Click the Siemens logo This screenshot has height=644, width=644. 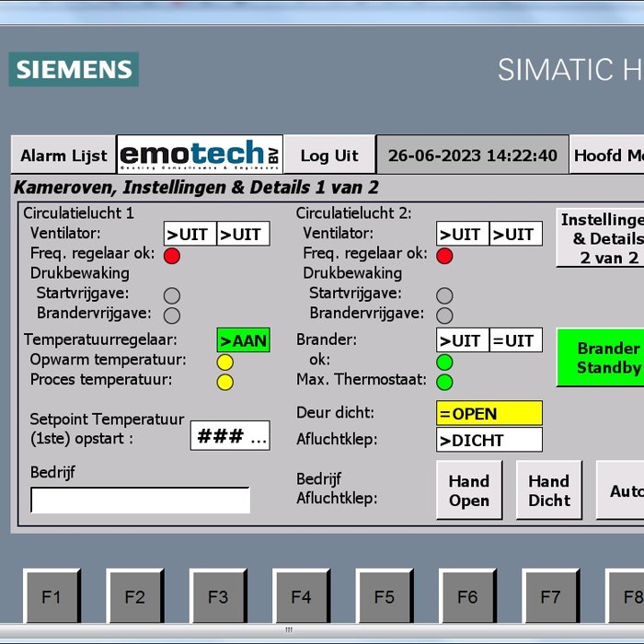coord(74,69)
